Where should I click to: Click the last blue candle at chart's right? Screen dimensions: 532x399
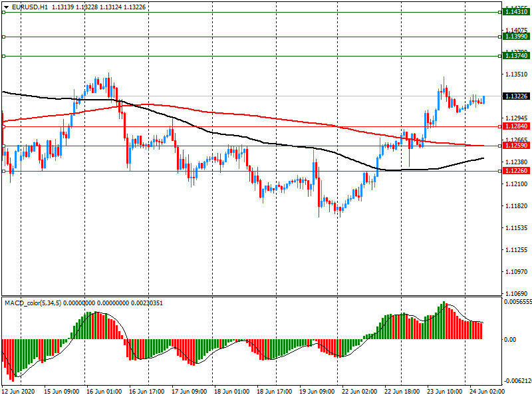click(x=483, y=100)
